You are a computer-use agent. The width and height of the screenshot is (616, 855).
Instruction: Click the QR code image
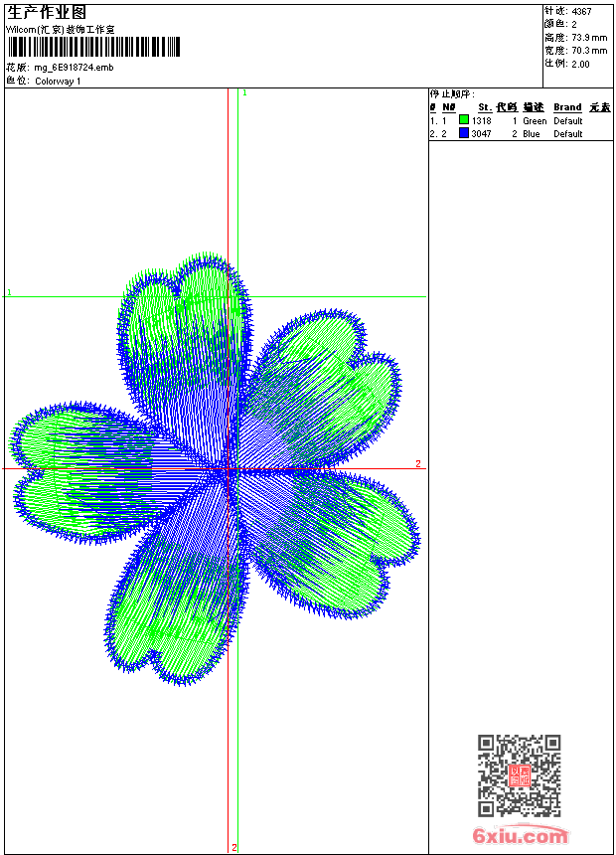[x=519, y=774]
